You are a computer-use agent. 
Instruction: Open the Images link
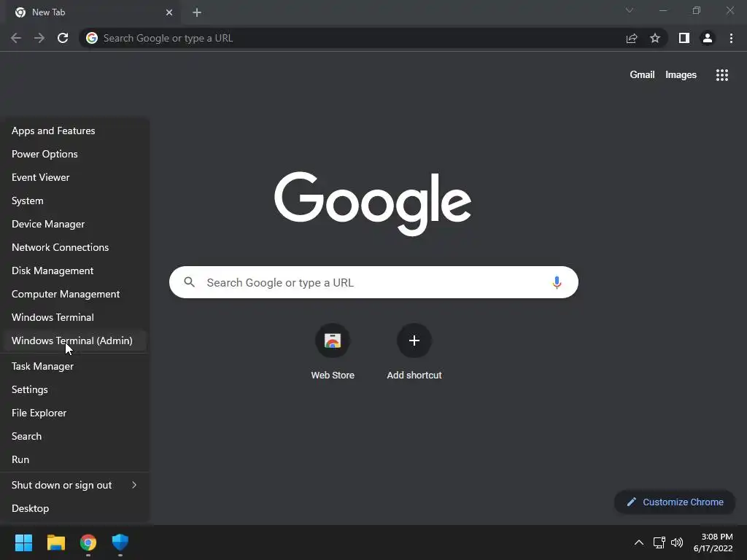click(x=681, y=75)
